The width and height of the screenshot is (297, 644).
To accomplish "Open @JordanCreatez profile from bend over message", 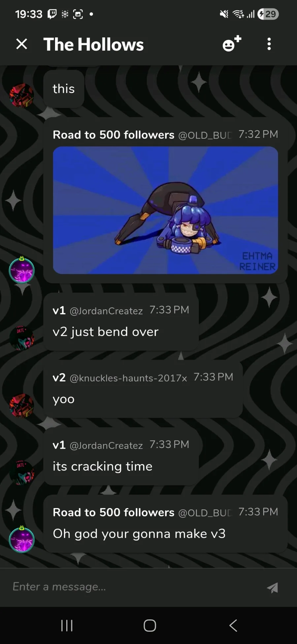I will point(106,311).
